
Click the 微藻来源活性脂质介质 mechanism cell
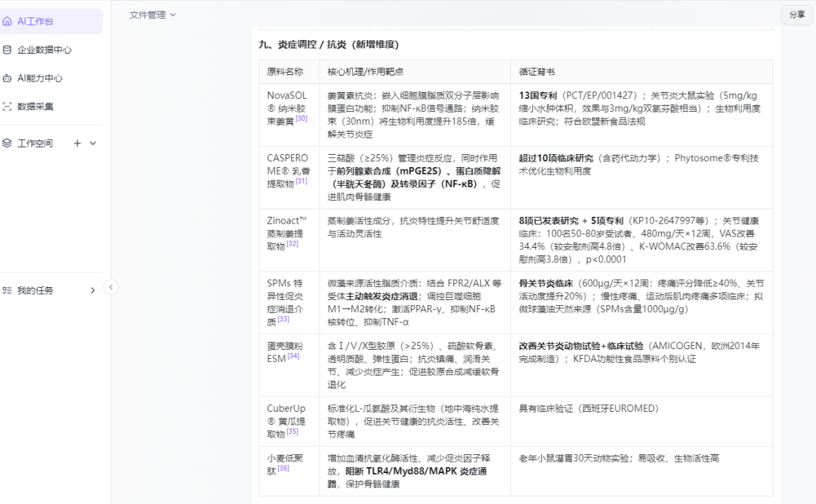415,303
